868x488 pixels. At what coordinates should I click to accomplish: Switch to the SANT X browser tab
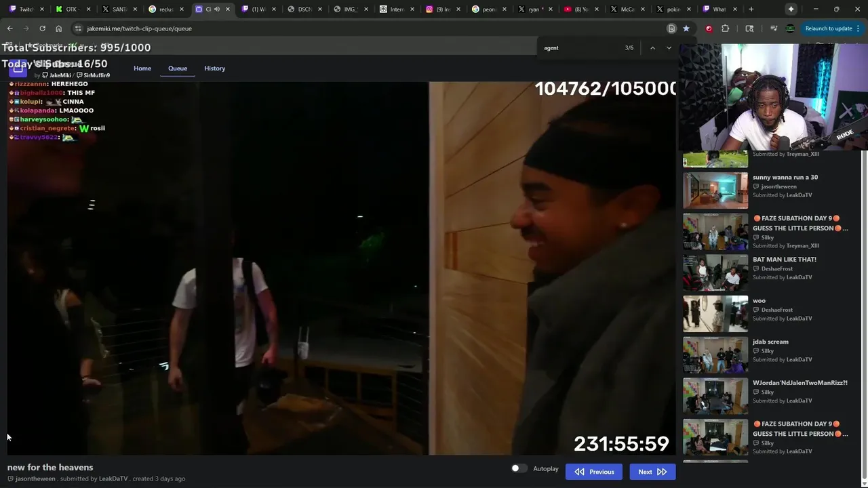(119, 9)
